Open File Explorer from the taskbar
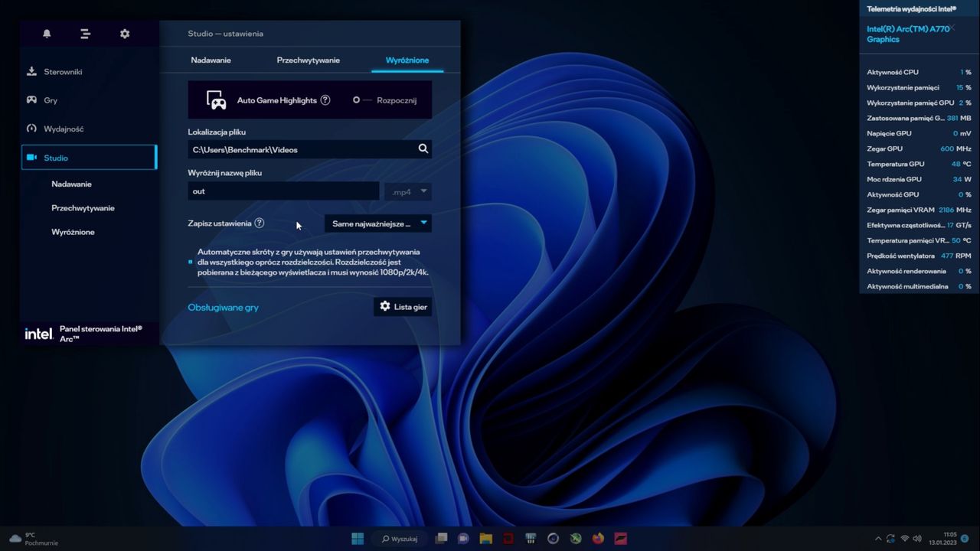The width and height of the screenshot is (980, 551). pyautogui.click(x=485, y=538)
